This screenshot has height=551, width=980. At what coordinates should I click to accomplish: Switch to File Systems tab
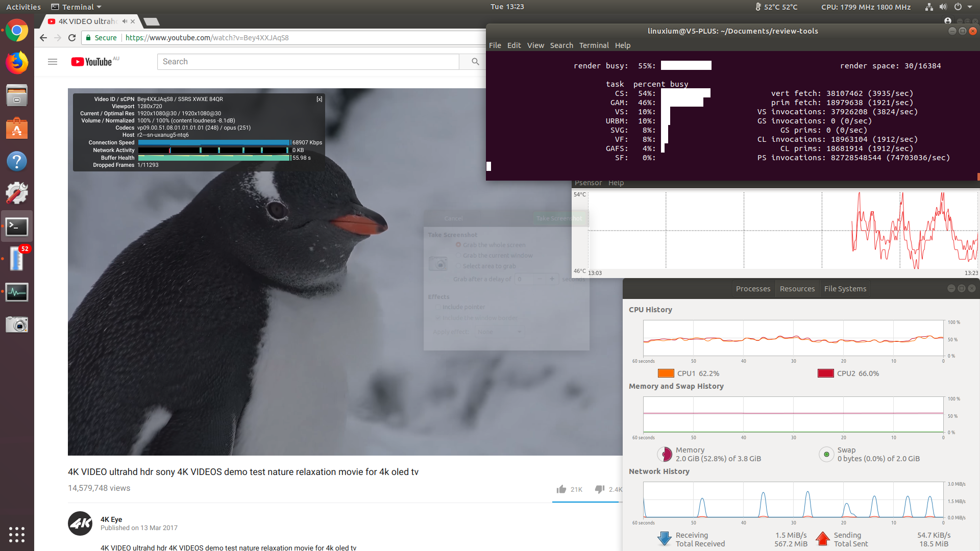coord(845,289)
